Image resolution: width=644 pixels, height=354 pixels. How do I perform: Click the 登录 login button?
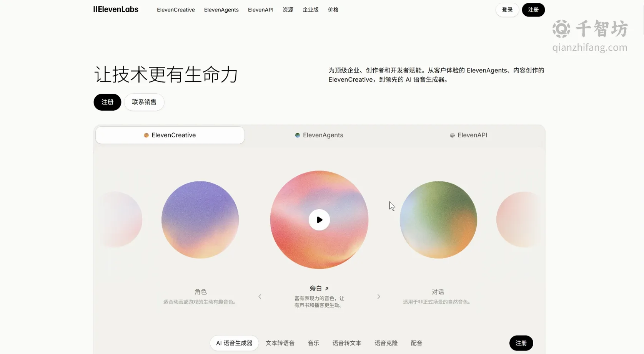click(x=507, y=10)
